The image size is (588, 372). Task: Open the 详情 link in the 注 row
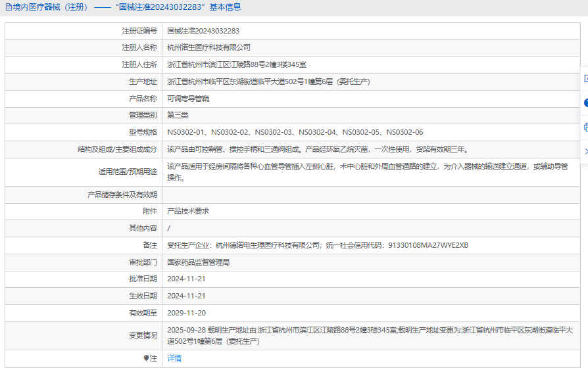click(x=174, y=358)
